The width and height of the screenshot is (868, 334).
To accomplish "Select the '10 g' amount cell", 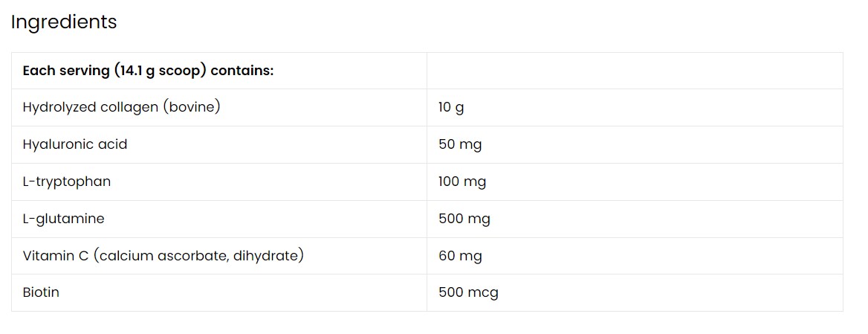I will (x=451, y=108).
